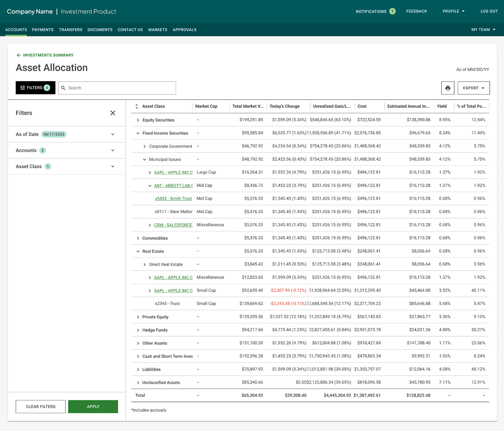
Task: Click in the Search input field
Action: pos(117,88)
